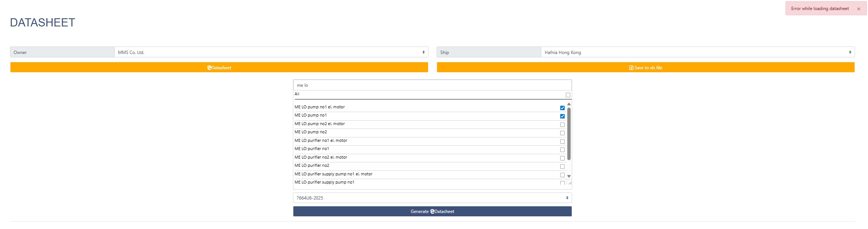The width and height of the screenshot is (868, 229).
Task: Open the Owner dropdown showing MMS Co. Ltd.
Action: point(271,52)
